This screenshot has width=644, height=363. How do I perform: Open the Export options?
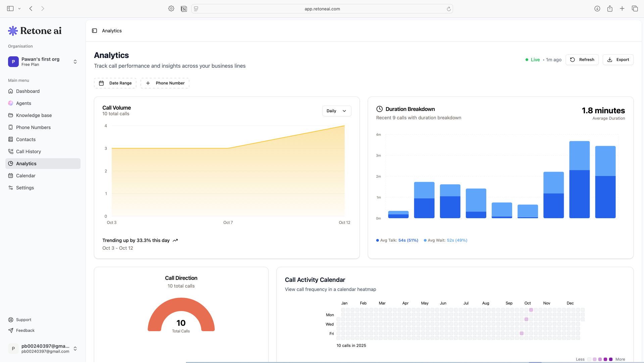point(618,60)
